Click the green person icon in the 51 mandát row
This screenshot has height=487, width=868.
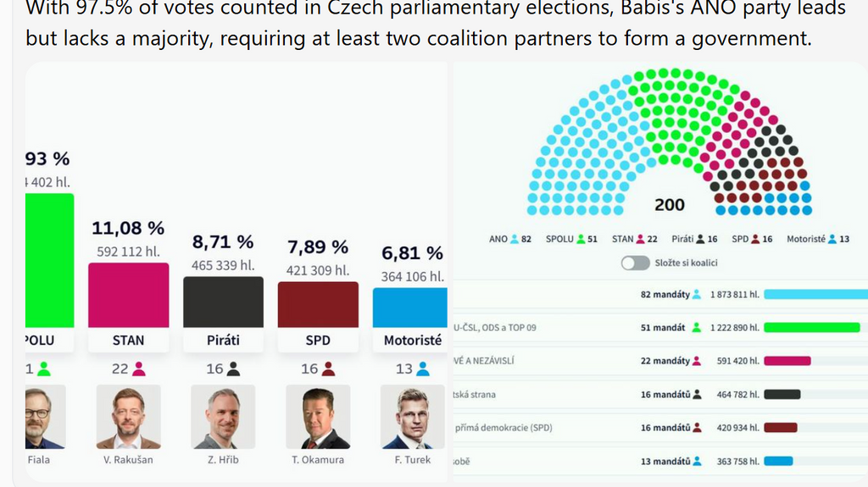coord(697,328)
